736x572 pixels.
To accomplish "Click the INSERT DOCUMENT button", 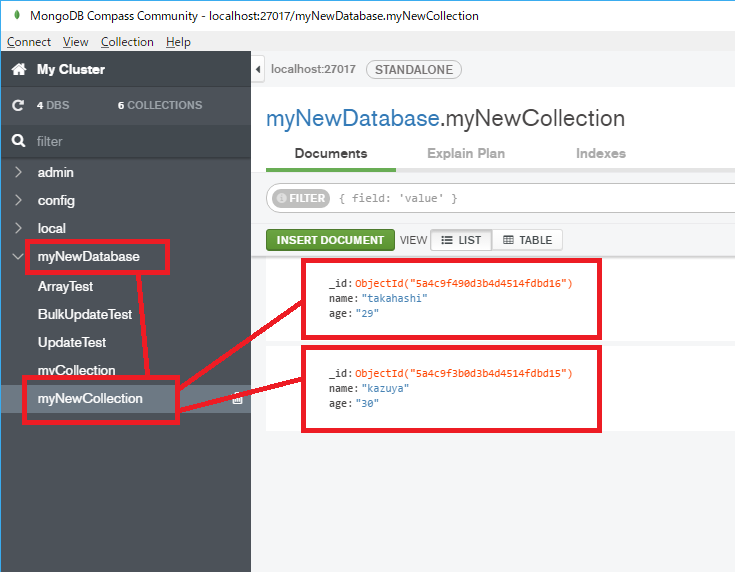I will pos(330,240).
